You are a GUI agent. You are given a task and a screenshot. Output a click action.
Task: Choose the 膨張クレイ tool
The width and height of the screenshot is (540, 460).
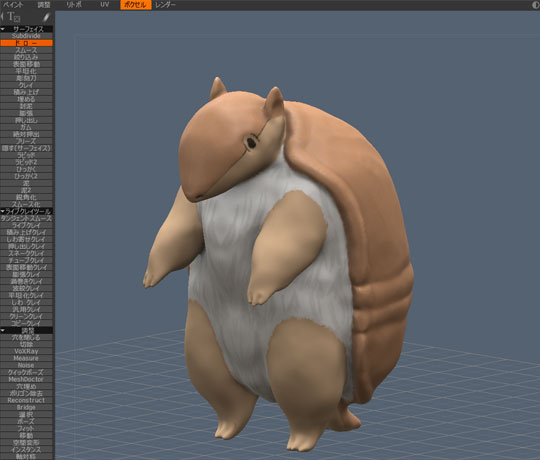point(27,274)
